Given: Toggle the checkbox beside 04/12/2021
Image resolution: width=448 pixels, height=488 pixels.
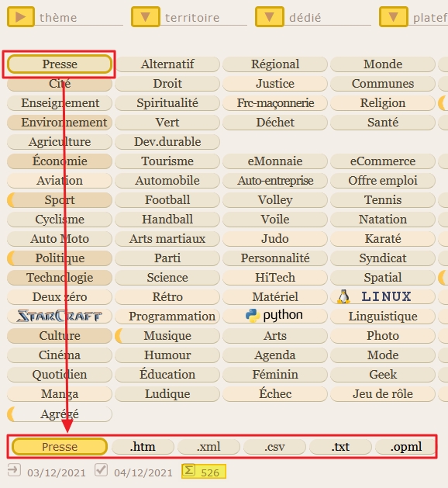Looking at the screenshot, I should [x=101, y=469].
